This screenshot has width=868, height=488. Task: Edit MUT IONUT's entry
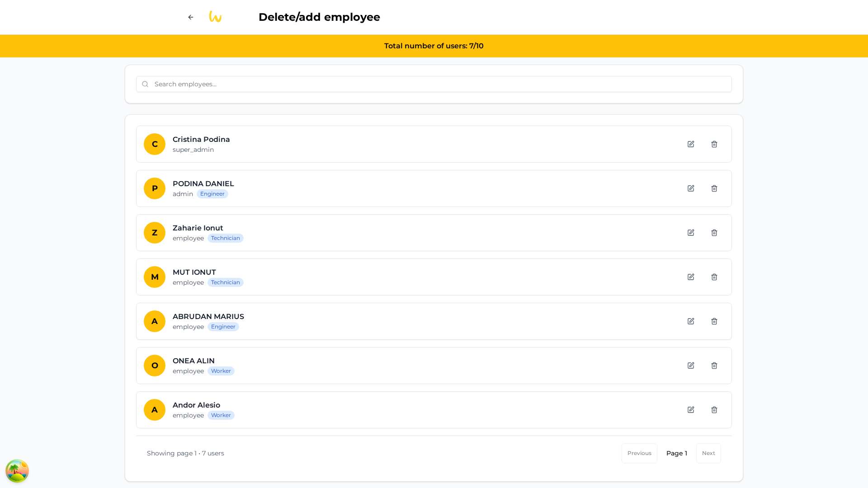pos(691,277)
